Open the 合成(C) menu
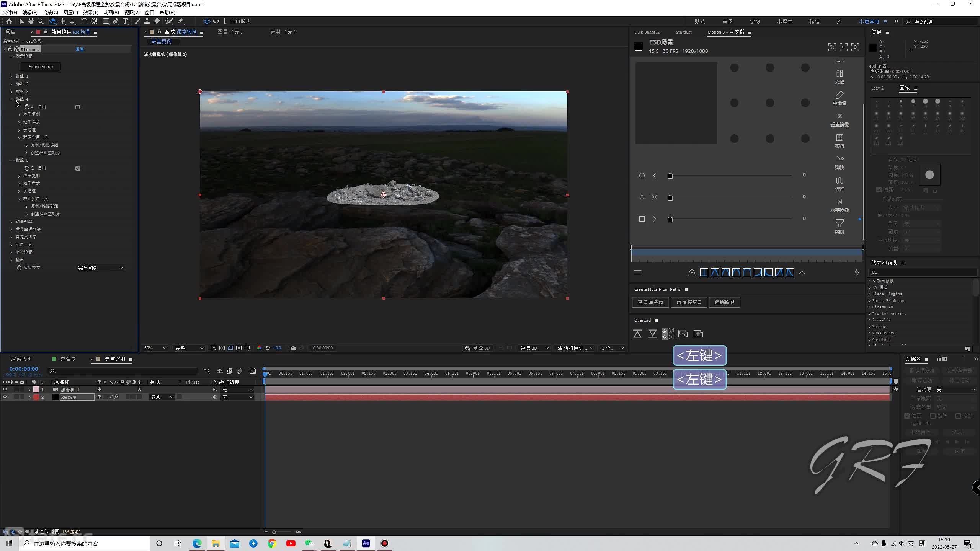The height and width of the screenshot is (551, 980). 50,12
